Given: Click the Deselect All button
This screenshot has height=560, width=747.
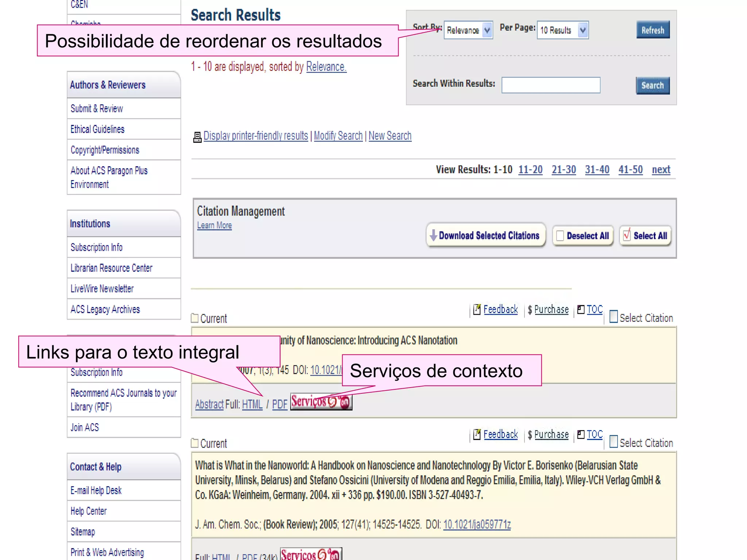Looking at the screenshot, I should 583,236.
